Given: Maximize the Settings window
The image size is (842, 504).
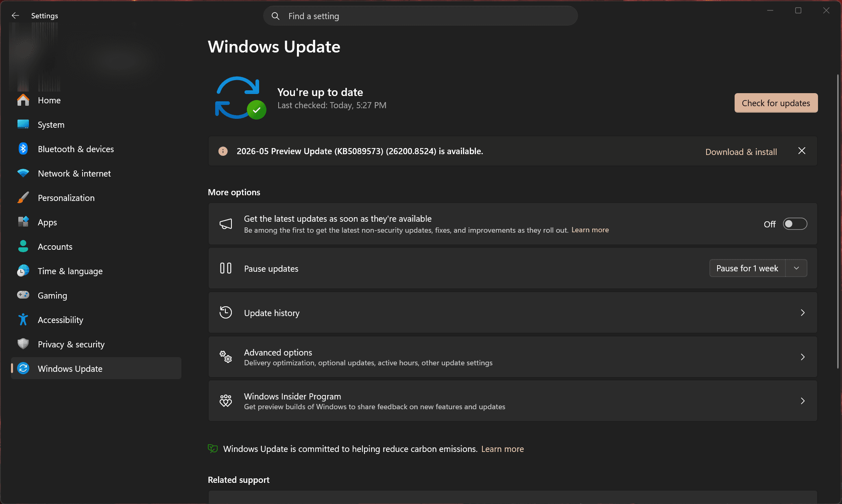Looking at the screenshot, I should pos(798,11).
